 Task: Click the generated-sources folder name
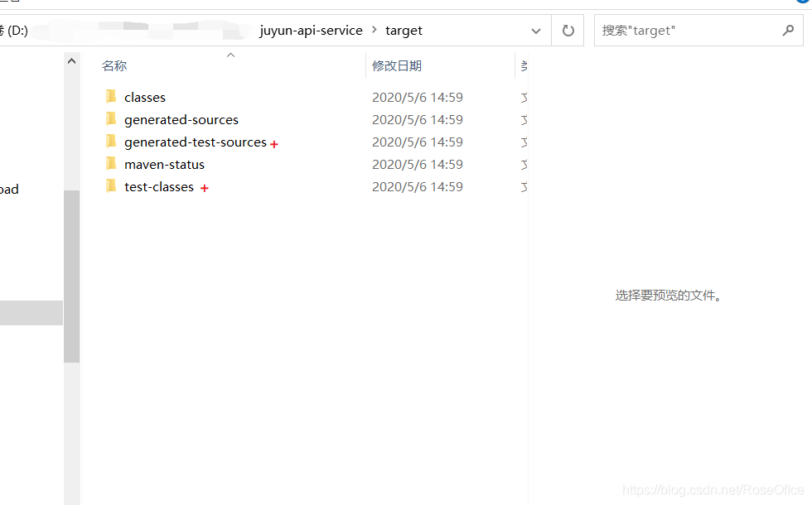pyautogui.click(x=181, y=119)
